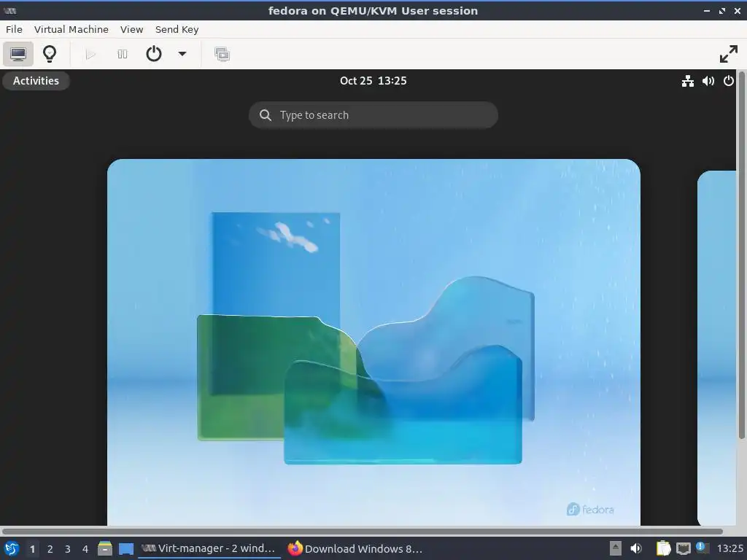Click the search magnifier icon
Screen dimensions: 747x560
click(x=266, y=115)
